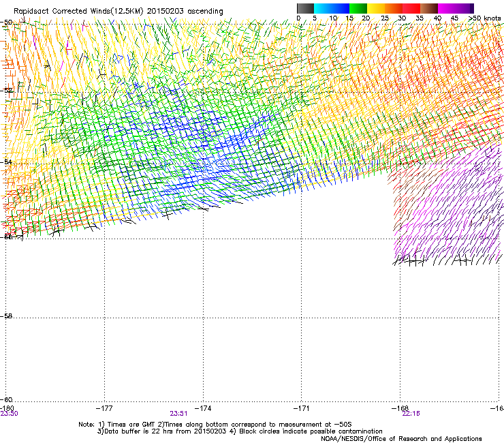Click the title text 'Rapidscat Corrected Winds(12.5KM)'

click(x=78, y=12)
